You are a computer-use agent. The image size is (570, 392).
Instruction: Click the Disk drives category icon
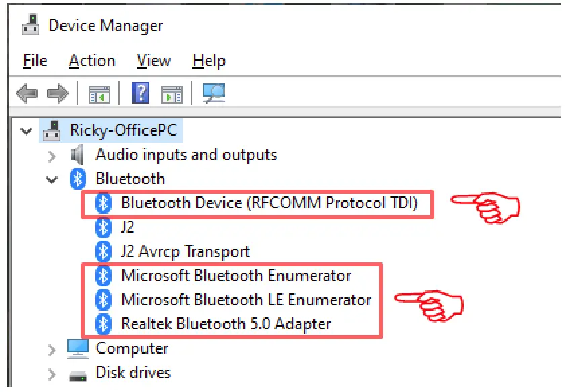(x=78, y=373)
